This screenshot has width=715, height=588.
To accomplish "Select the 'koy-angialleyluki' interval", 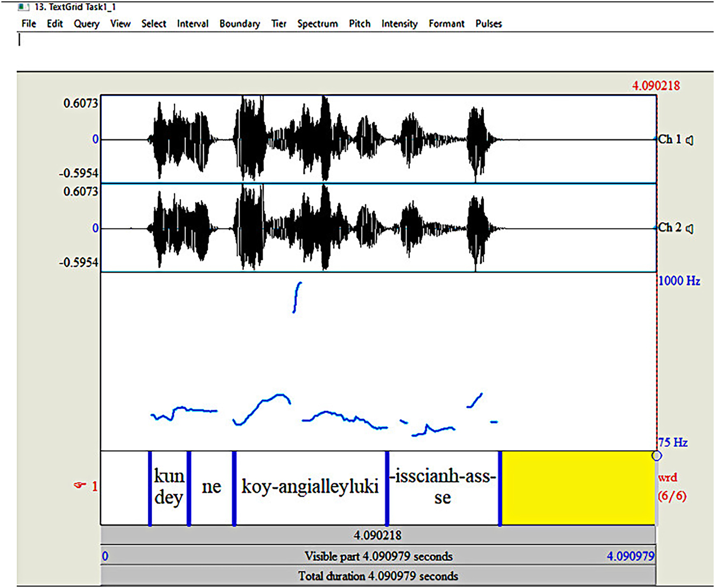I will tap(310, 488).
